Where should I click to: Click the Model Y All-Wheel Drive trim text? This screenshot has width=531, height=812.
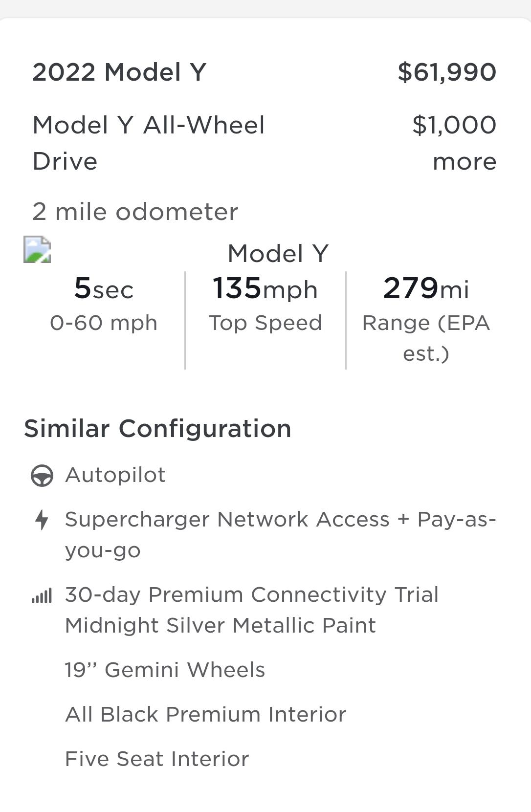(x=149, y=143)
